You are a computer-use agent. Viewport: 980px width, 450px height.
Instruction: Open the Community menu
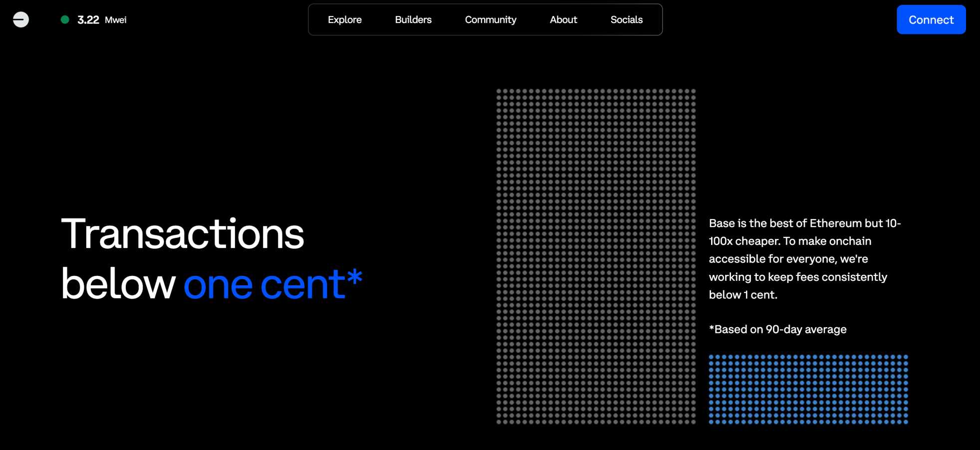pyautogui.click(x=490, y=19)
